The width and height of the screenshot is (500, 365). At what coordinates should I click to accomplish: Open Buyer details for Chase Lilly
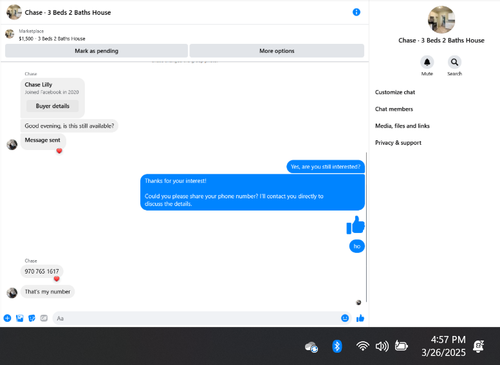pyautogui.click(x=53, y=106)
